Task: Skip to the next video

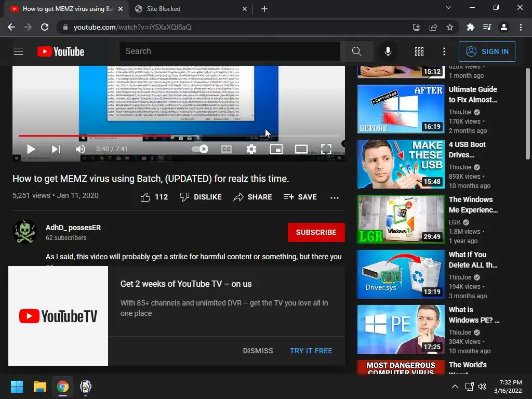Action: (56, 149)
